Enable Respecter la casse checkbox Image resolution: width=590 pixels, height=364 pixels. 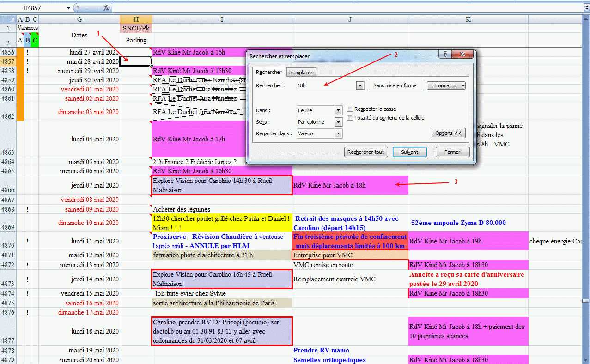(350, 109)
